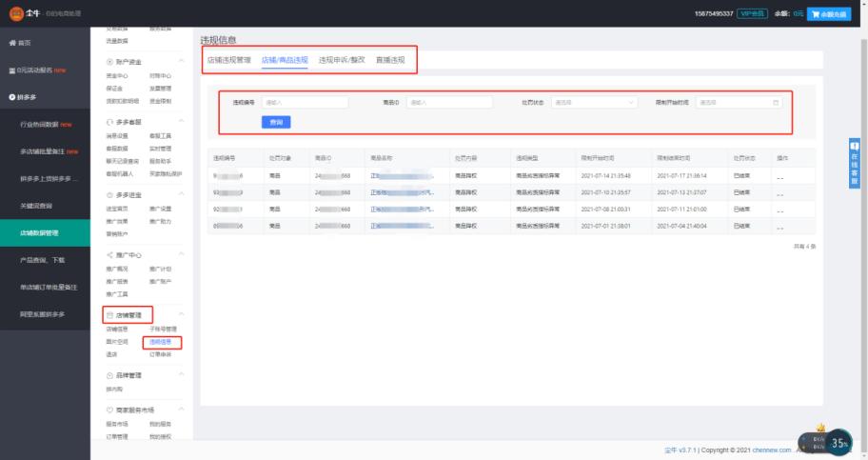The width and height of the screenshot is (868, 460).
Task: Click the calendar icon in 限制开始时间 field
Action: [x=776, y=102]
